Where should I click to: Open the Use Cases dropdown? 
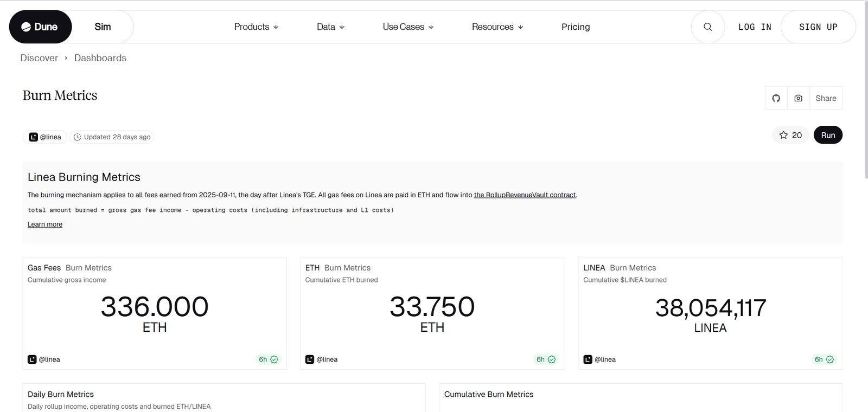[x=408, y=27]
